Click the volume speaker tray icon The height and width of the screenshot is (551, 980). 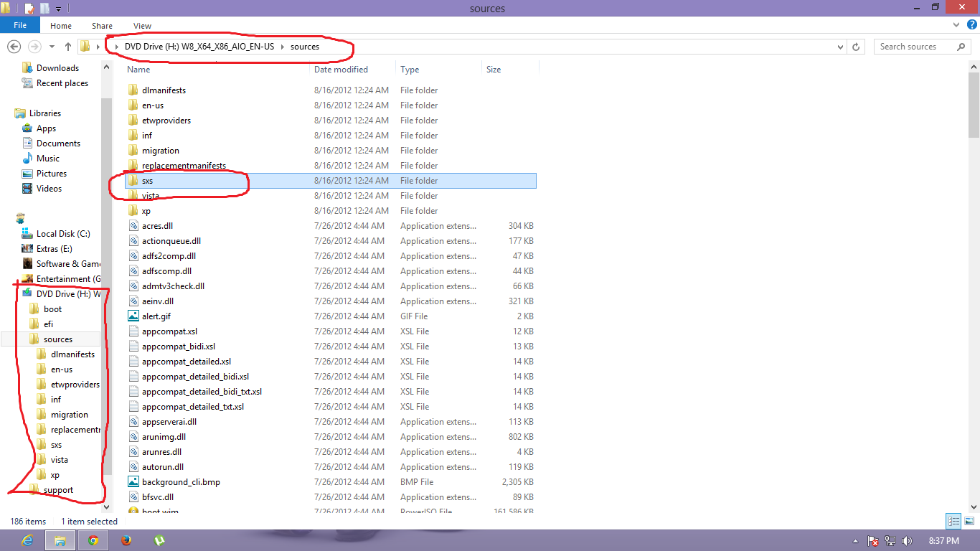click(908, 541)
